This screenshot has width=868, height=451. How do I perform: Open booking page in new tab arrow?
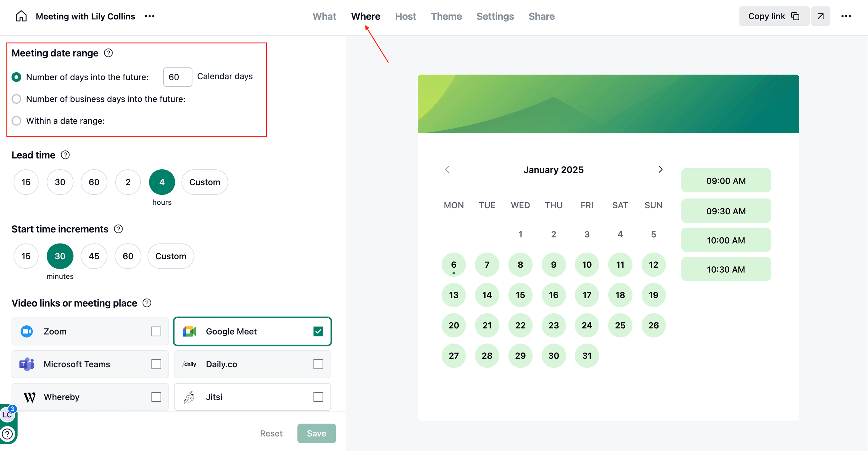[820, 16]
